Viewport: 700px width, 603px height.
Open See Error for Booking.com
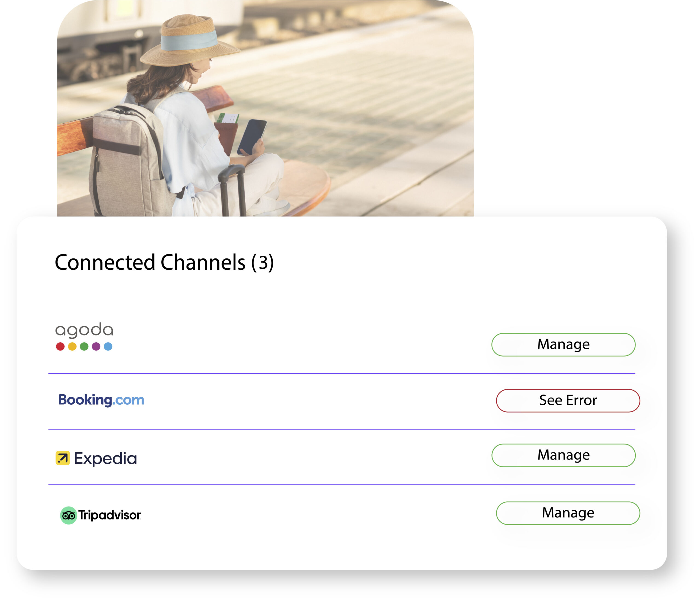point(568,401)
